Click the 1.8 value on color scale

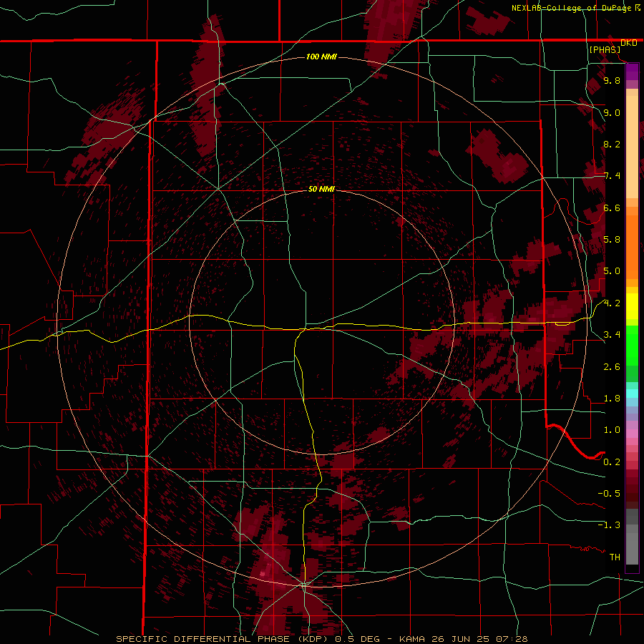pyautogui.click(x=612, y=399)
